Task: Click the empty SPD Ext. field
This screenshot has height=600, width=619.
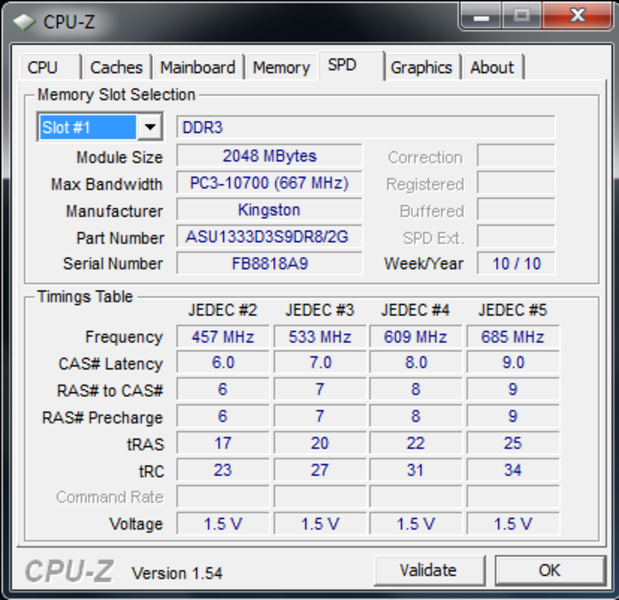Action: (x=516, y=237)
